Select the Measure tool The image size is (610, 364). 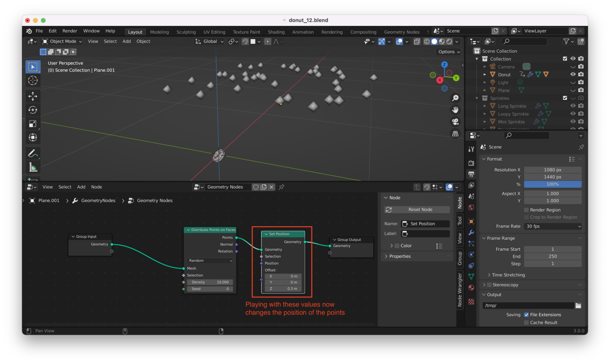[x=33, y=167]
